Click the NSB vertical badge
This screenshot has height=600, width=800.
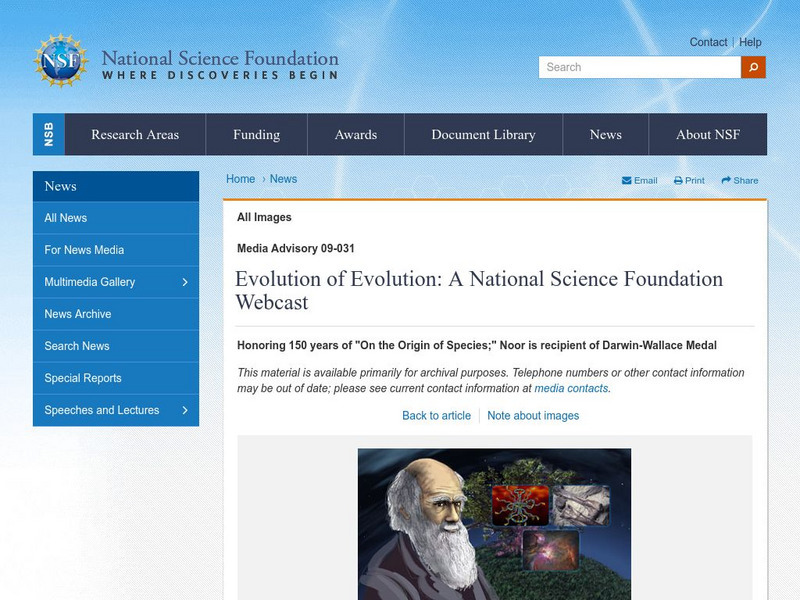49,134
